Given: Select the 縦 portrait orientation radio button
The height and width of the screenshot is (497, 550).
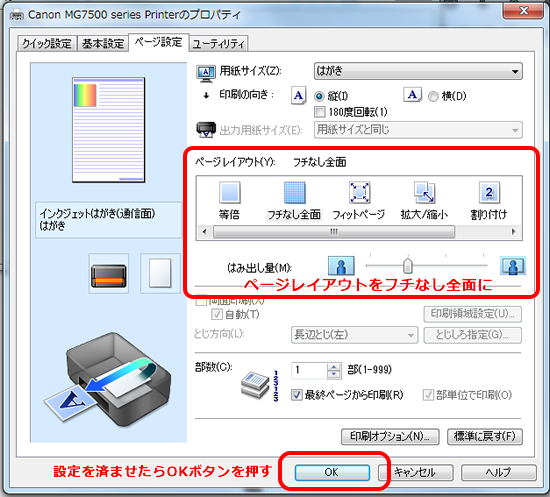Looking at the screenshot, I should point(319,96).
